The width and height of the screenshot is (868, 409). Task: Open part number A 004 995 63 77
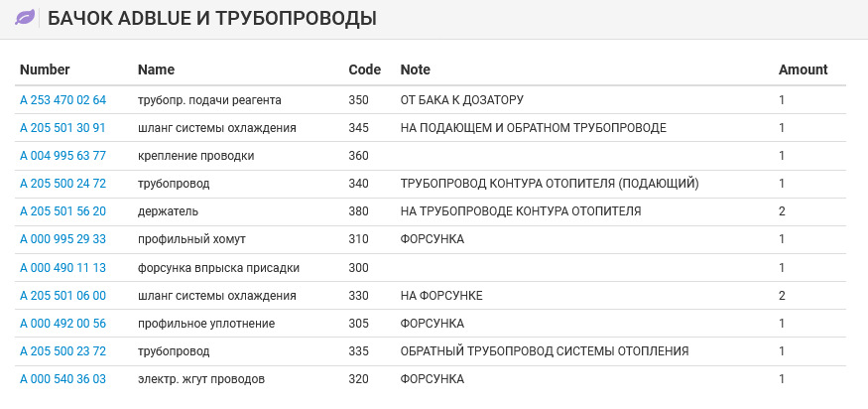[62, 156]
